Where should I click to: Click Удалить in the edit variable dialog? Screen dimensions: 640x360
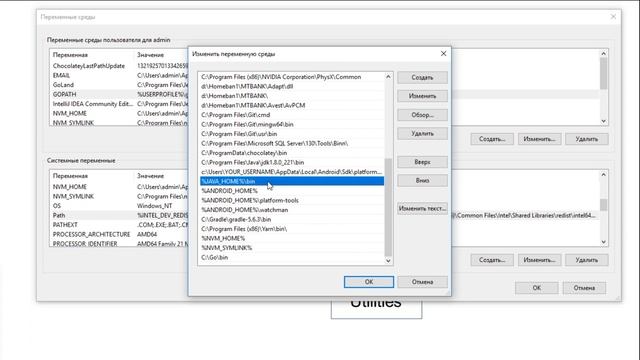[422, 133]
